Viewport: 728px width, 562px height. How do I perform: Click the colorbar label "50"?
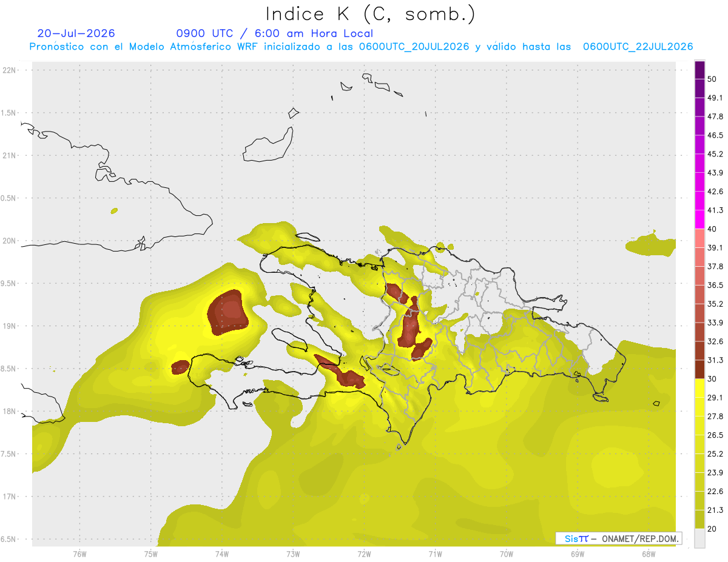coord(712,79)
